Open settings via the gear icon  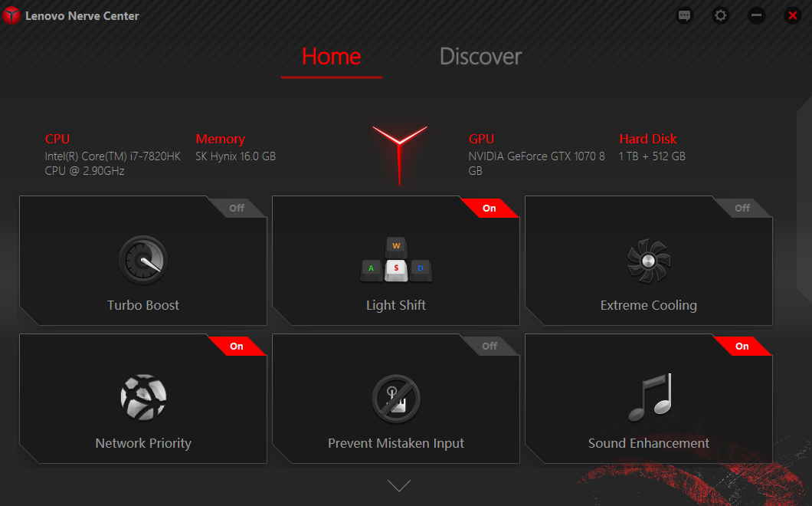[720, 15]
